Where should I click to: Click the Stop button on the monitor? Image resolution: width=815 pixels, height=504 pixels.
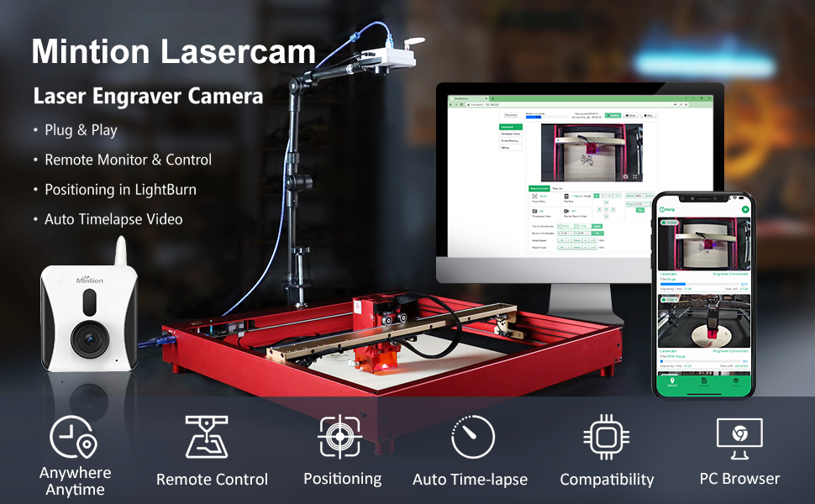point(649,115)
